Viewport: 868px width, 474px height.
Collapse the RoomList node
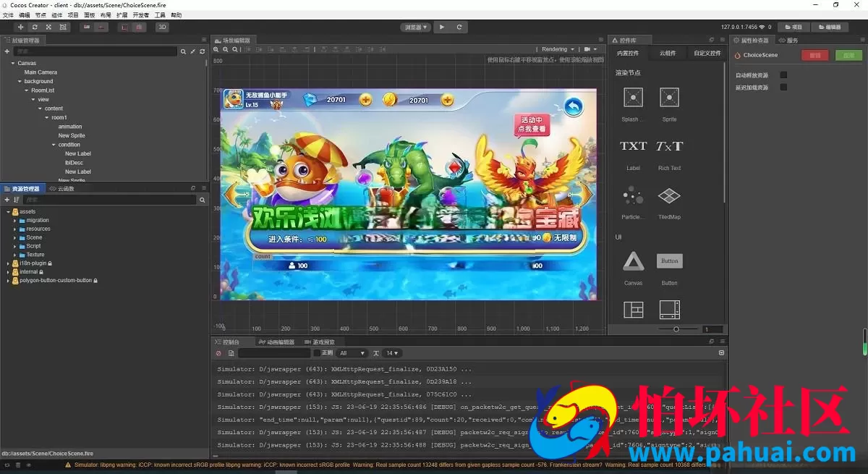click(27, 90)
